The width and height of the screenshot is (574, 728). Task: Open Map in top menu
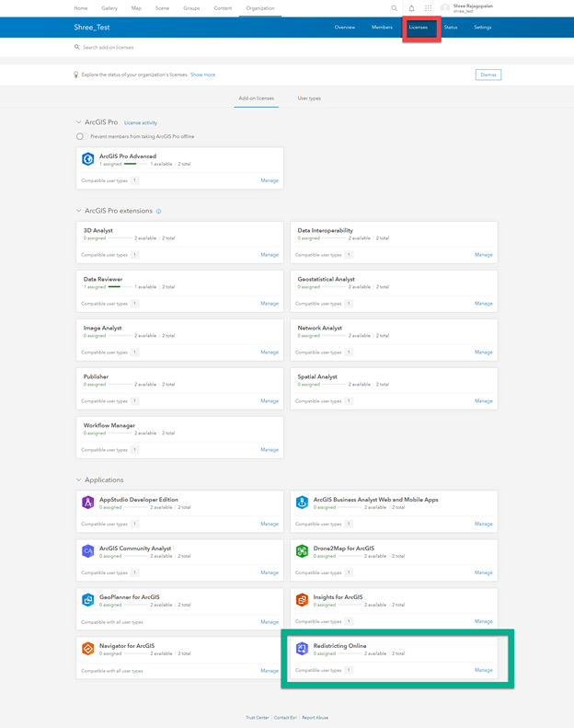tap(136, 8)
